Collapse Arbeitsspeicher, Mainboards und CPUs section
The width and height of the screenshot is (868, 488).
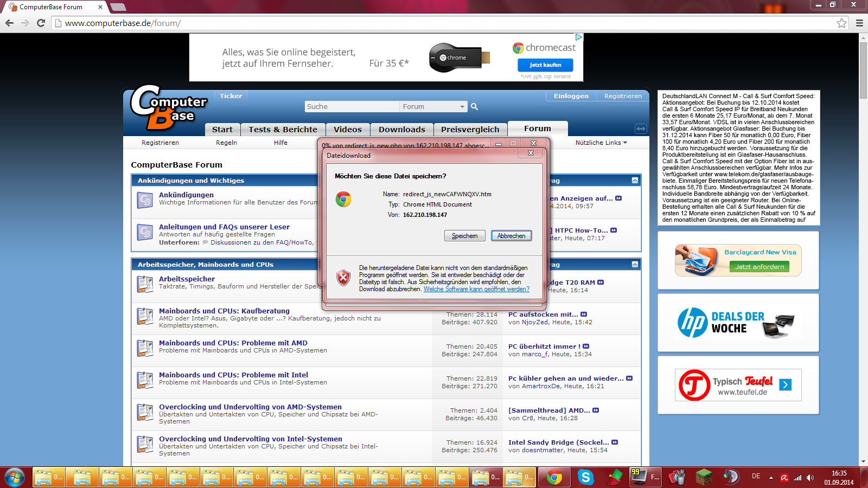tap(635, 264)
